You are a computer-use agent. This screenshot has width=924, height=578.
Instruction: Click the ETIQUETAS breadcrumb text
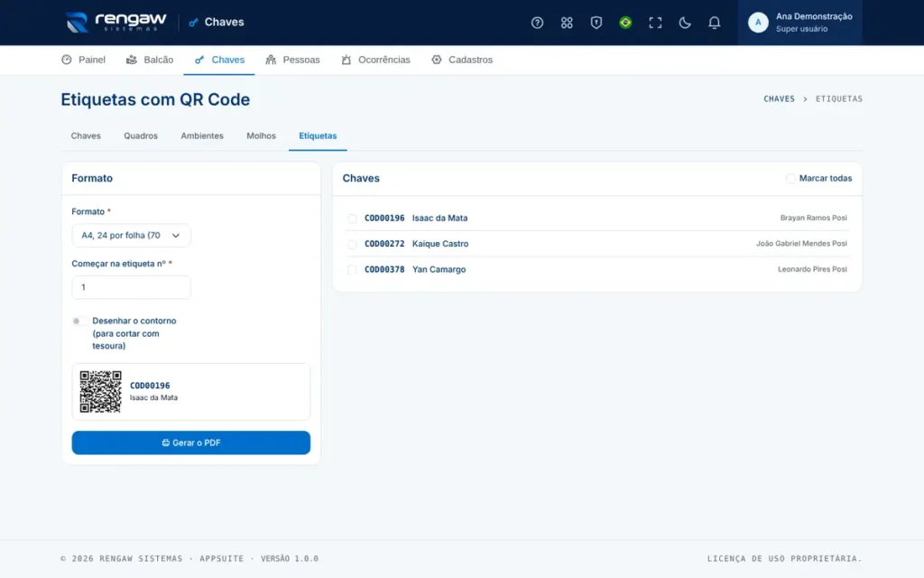[838, 99]
